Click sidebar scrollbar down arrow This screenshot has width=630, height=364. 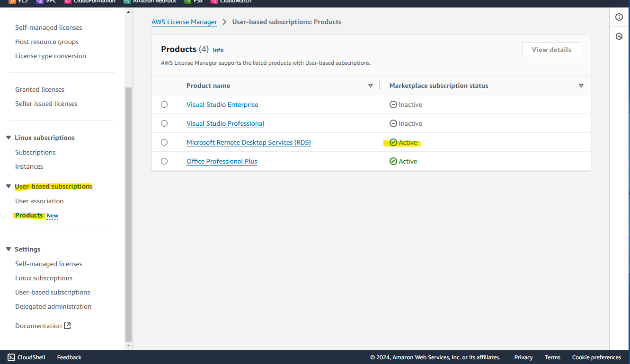(128, 346)
